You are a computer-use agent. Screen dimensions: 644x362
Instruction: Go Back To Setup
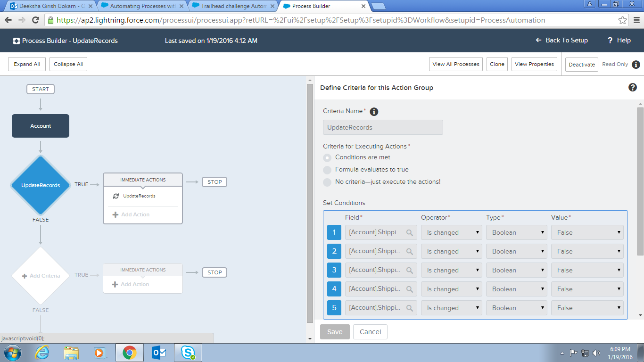(x=562, y=41)
